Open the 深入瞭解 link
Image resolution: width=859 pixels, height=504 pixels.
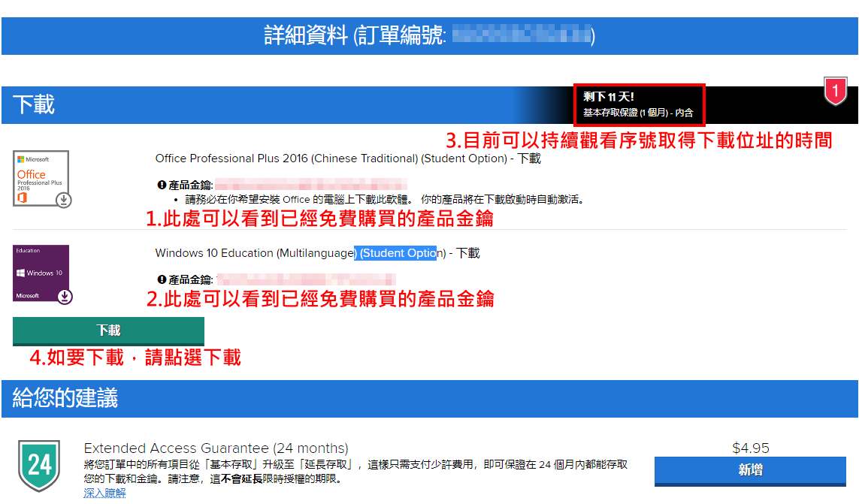pyautogui.click(x=104, y=493)
